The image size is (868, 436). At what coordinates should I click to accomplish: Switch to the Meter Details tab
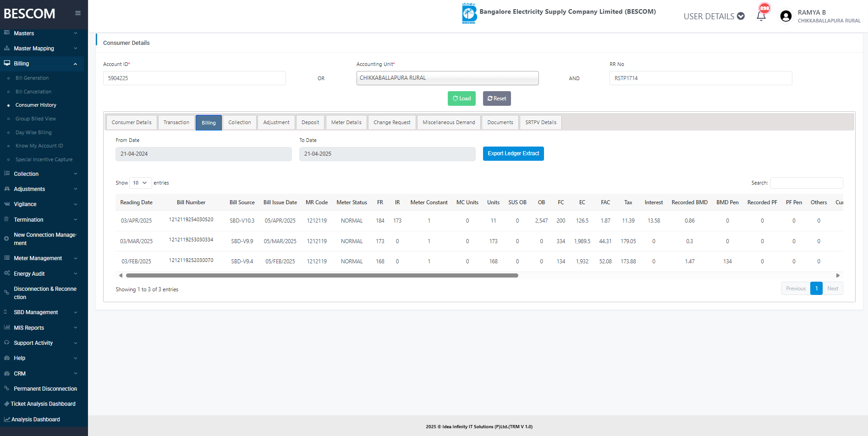pyautogui.click(x=346, y=122)
